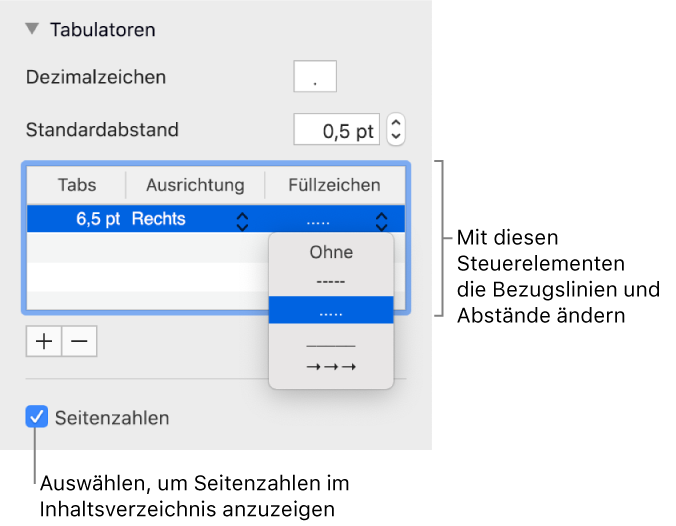Choose Ohne from the leader menu
676x526 pixels.
331,252
